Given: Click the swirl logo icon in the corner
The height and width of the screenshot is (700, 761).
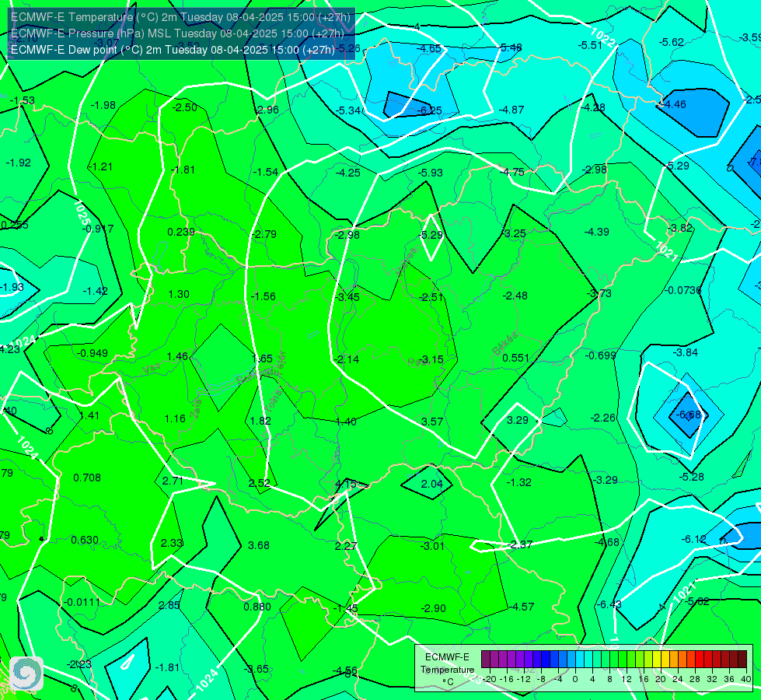Looking at the screenshot, I should point(26,674).
